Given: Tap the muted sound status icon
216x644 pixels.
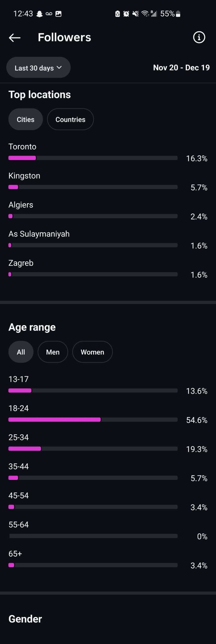Looking at the screenshot, I should (135, 14).
